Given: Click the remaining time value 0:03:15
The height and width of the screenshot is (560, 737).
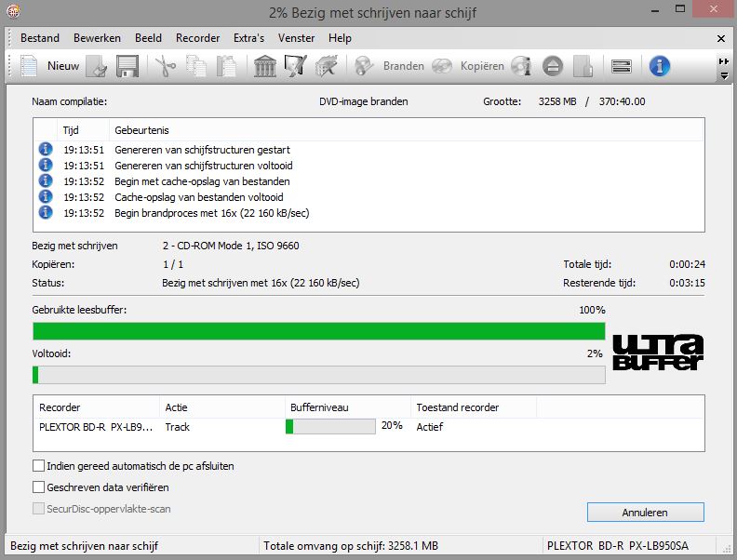Looking at the screenshot, I should click(687, 283).
